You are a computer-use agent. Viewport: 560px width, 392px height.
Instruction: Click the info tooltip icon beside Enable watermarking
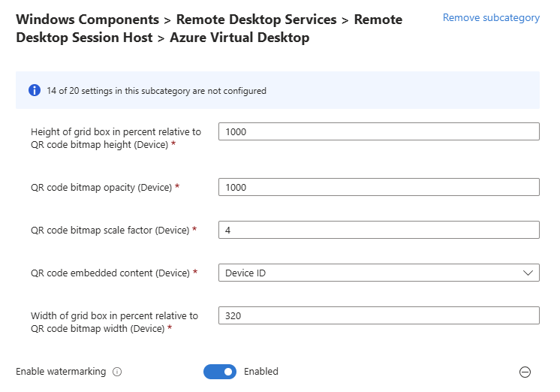point(117,372)
